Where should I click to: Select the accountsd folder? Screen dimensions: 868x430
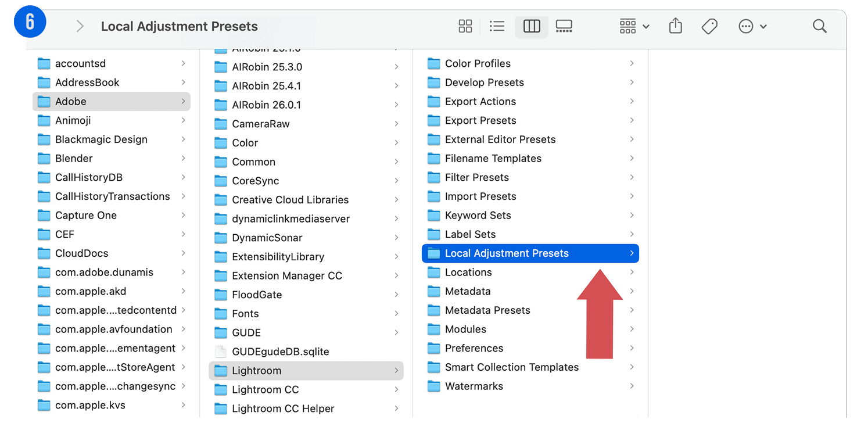112,63
